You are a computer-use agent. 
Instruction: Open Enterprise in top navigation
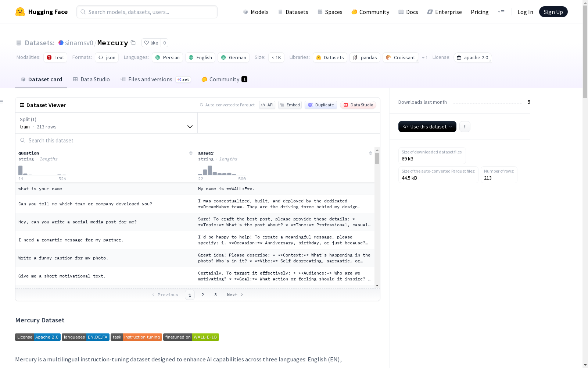pos(445,12)
